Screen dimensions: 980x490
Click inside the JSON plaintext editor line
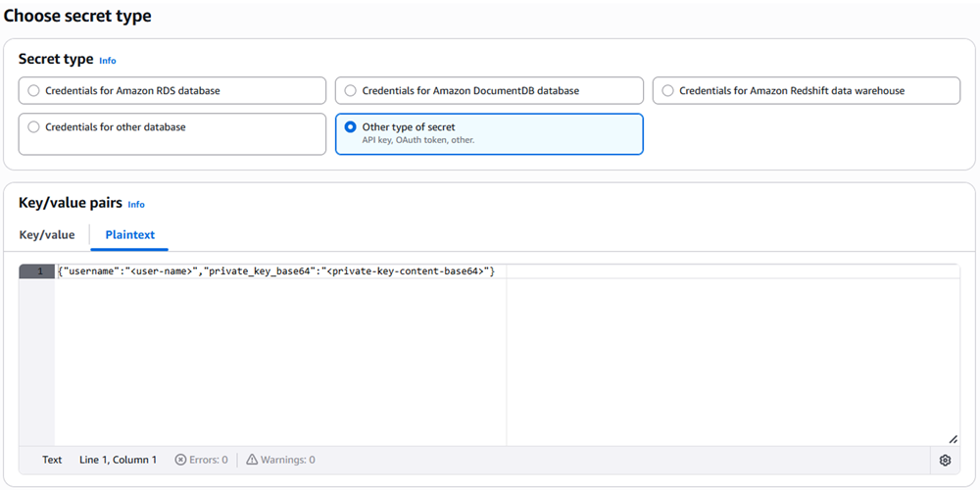click(275, 271)
